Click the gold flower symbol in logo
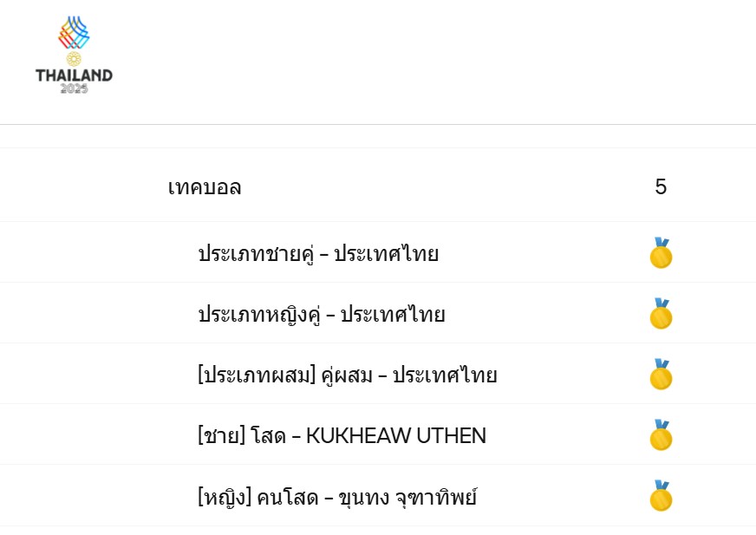The height and width of the screenshot is (535, 756). coord(74,59)
